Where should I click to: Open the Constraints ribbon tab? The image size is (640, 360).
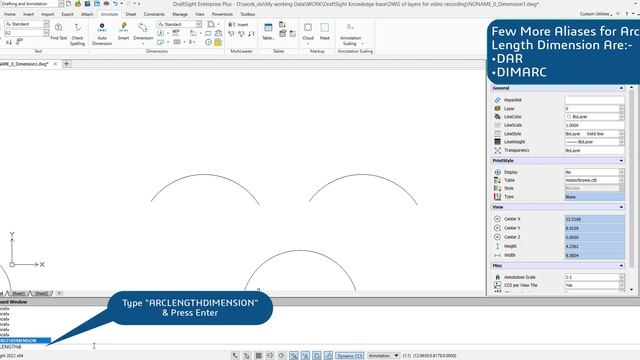154,14
